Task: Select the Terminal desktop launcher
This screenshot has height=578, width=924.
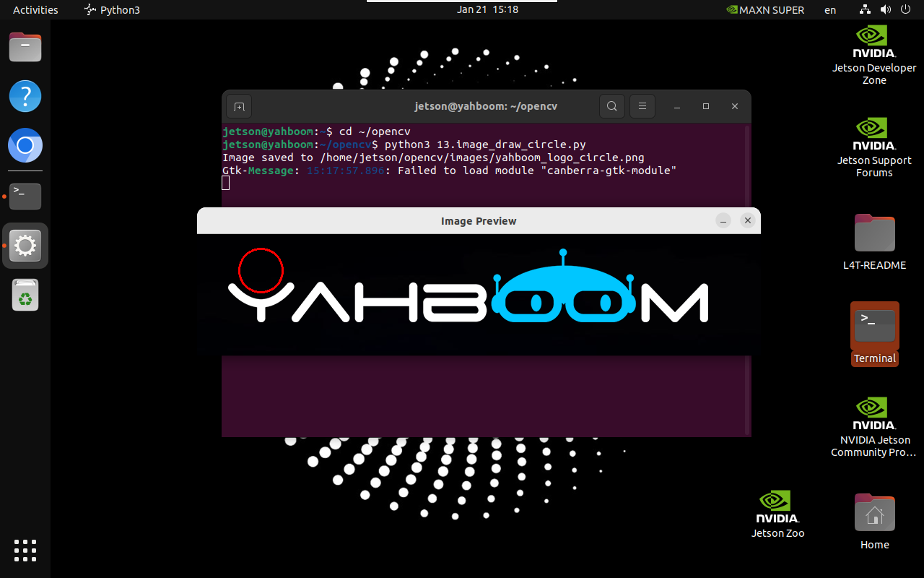Action: [x=874, y=335]
